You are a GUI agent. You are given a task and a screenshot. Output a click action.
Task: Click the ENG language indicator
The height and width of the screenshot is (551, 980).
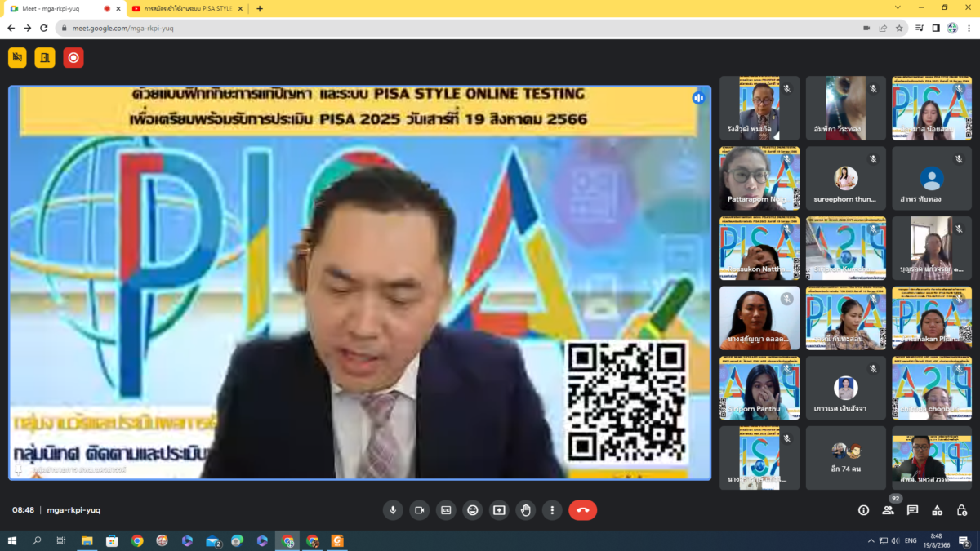[x=911, y=540]
